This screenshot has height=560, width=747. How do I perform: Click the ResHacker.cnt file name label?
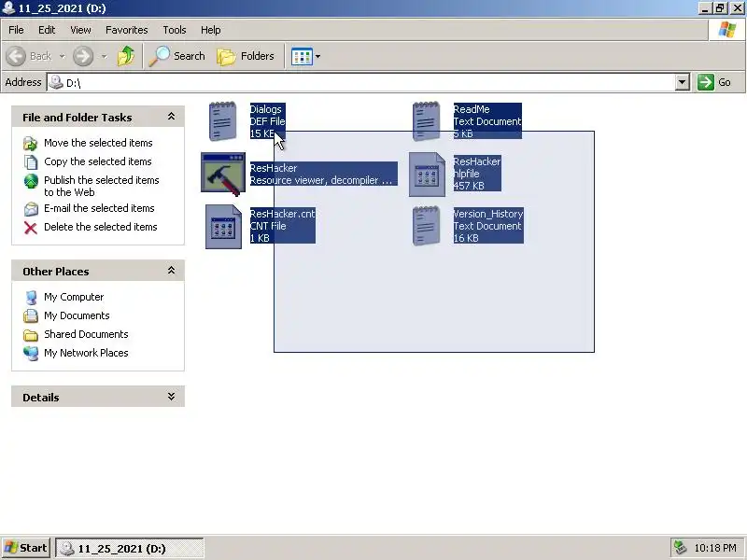(x=283, y=214)
